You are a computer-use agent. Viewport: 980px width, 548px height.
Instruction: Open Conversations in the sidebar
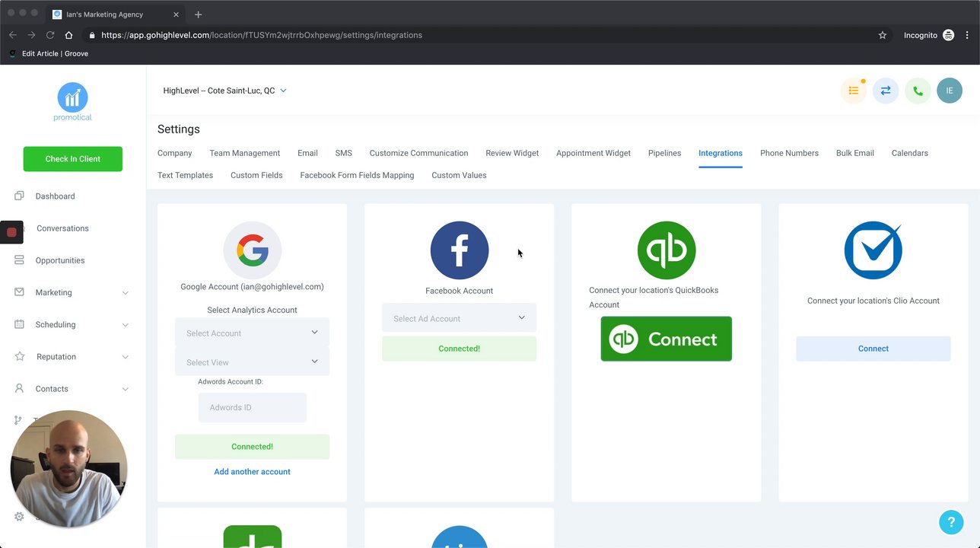62,228
